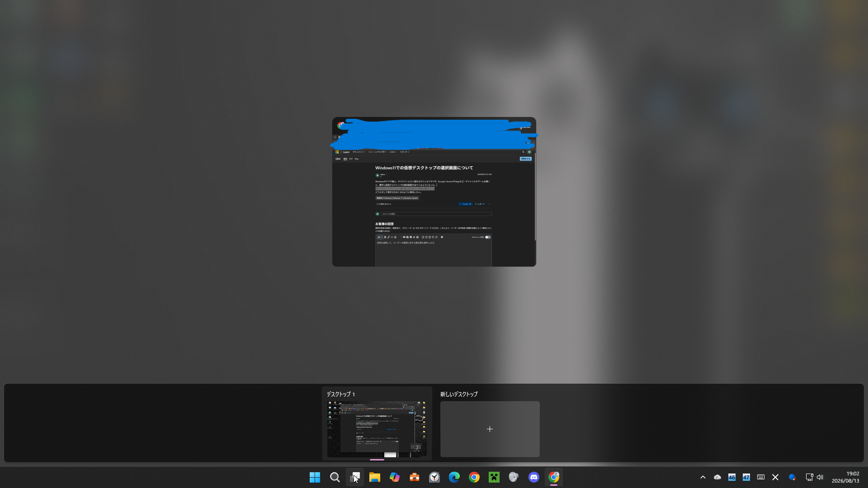Viewport: 868px width, 488px height.
Task: Switch to active Chrome profile taskbar icon
Action: click(553, 477)
